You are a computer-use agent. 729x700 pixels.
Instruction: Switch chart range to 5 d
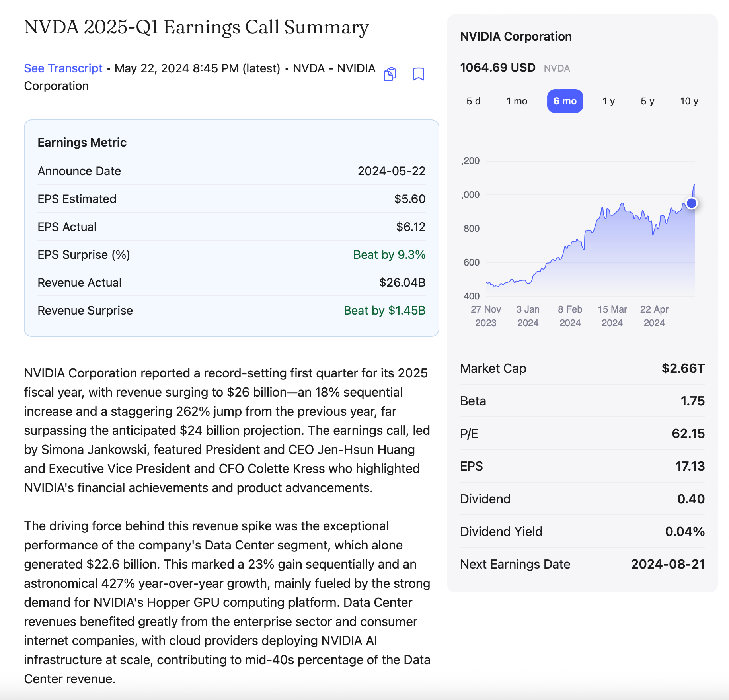[x=473, y=101]
